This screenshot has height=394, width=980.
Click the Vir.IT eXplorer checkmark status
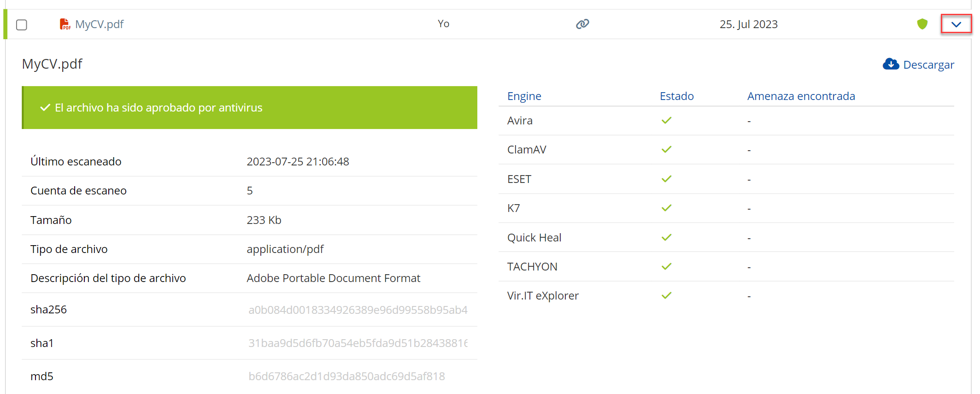point(666,296)
